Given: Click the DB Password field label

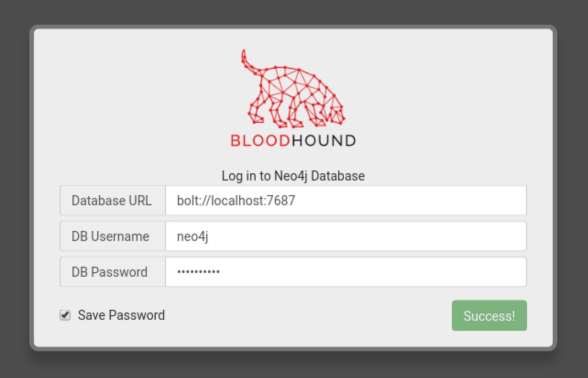Looking at the screenshot, I should pos(109,272).
